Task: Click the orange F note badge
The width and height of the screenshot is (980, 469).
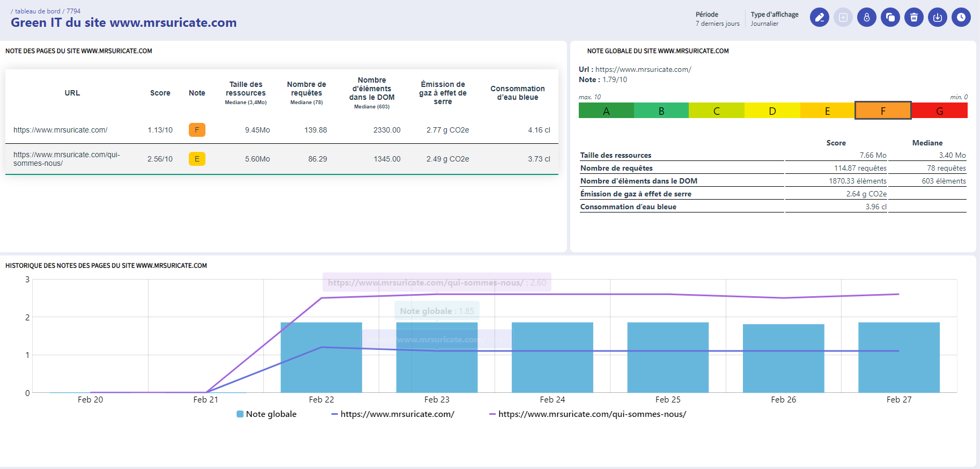Action: (x=197, y=130)
